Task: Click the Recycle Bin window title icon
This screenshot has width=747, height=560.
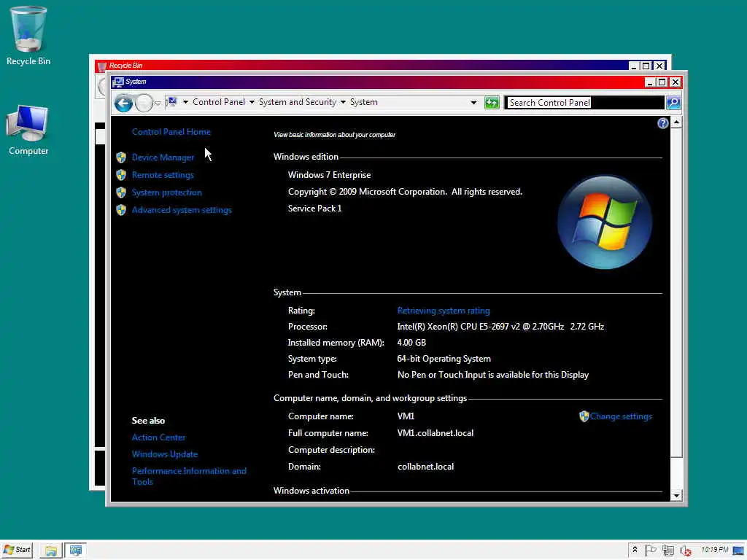Action: coord(101,66)
